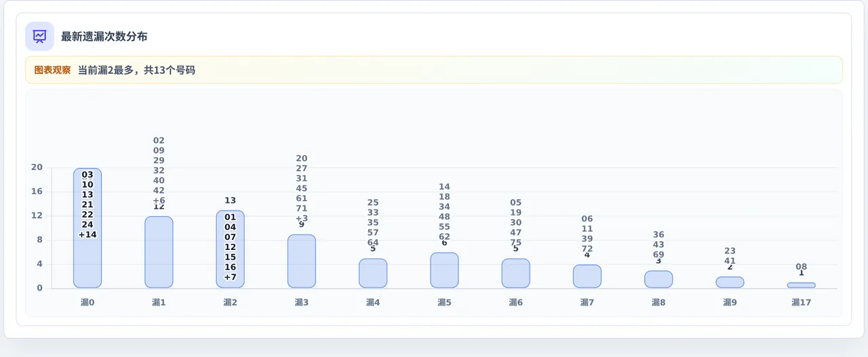Click the 漏6 bar
The width and height of the screenshot is (868, 357).
click(516, 273)
